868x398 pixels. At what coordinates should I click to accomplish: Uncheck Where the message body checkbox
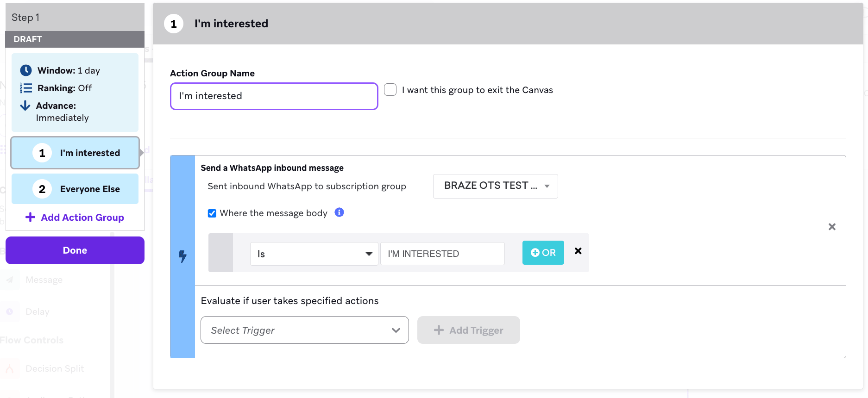pos(212,213)
